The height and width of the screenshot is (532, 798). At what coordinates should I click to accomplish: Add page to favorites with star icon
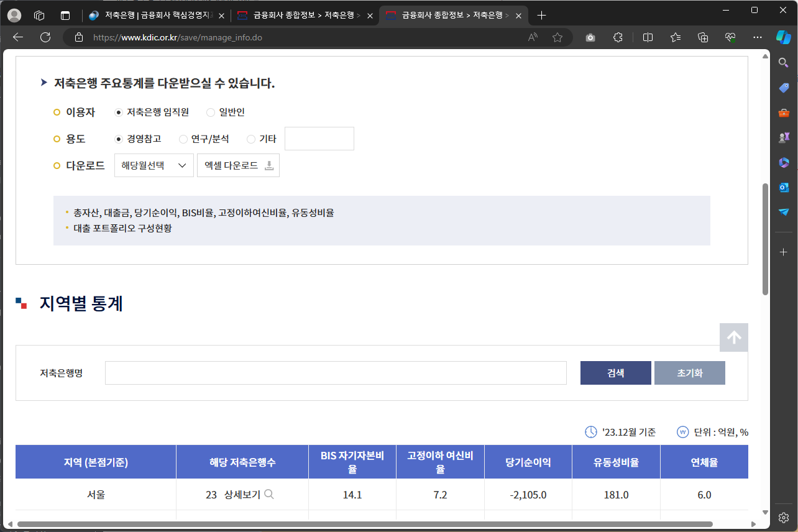tap(557, 37)
